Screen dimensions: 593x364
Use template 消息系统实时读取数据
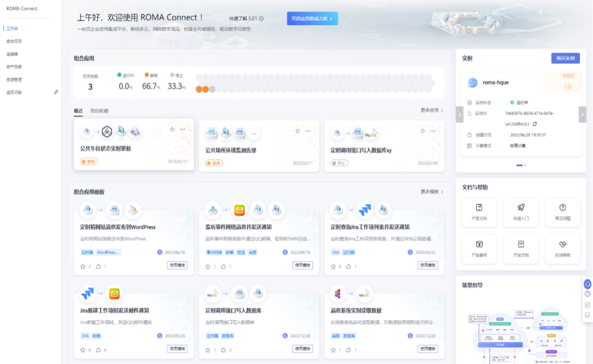(428, 349)
